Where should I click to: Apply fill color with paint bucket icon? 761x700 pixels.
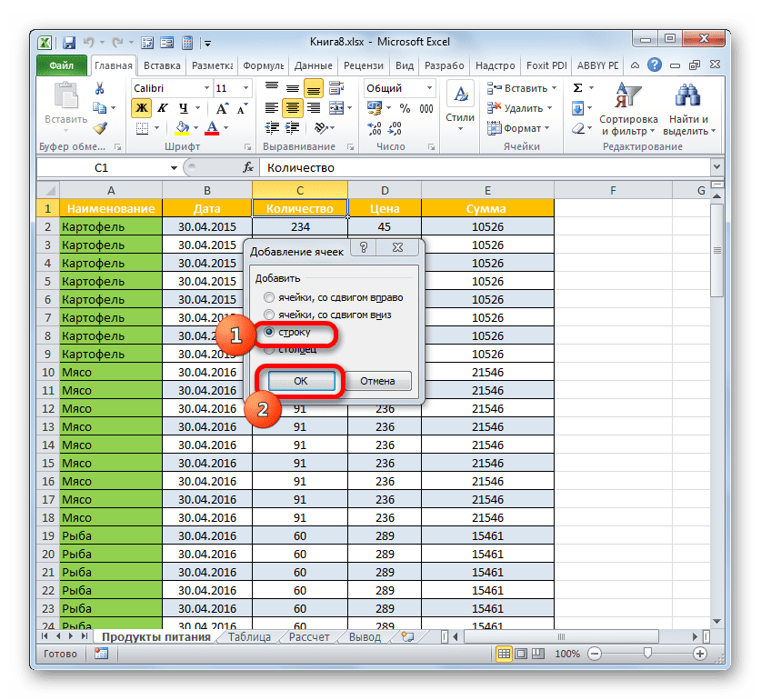[182, 128]
